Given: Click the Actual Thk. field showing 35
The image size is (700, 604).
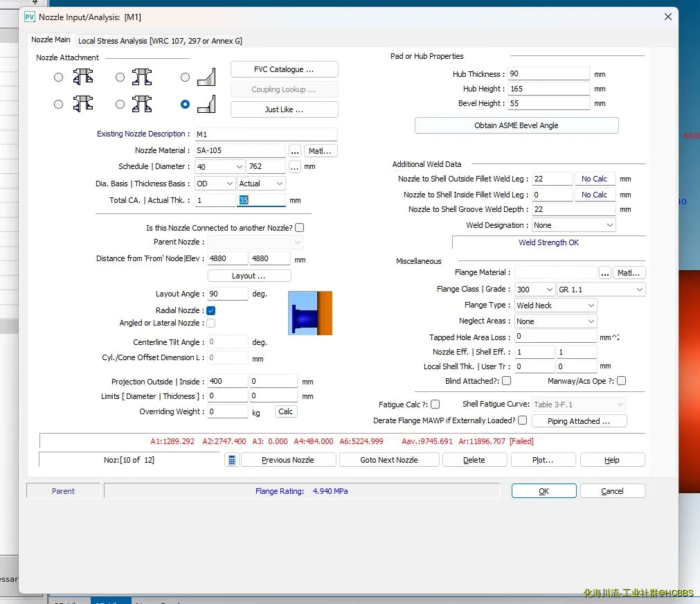Looking at the screenshot, I should click(x=261, y=200).
